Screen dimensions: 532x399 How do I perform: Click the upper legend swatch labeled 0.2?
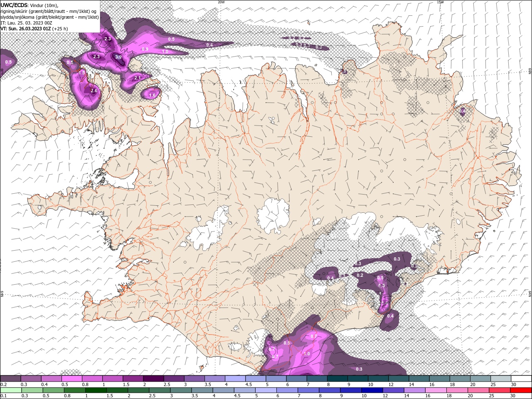(10, 379)
